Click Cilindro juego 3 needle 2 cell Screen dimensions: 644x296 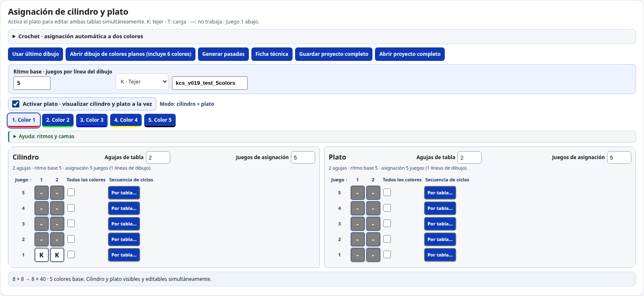[x=57, y=224]
